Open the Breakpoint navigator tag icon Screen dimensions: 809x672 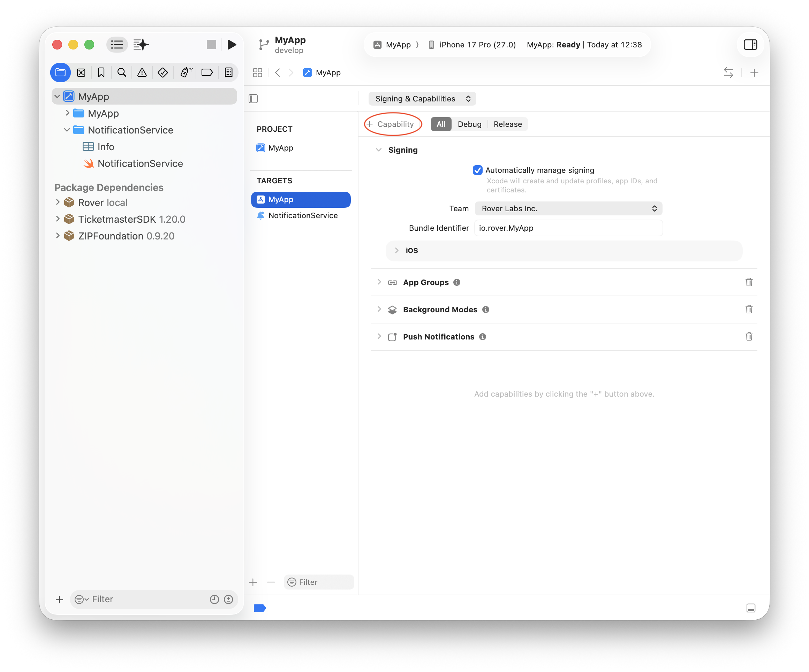207,72
